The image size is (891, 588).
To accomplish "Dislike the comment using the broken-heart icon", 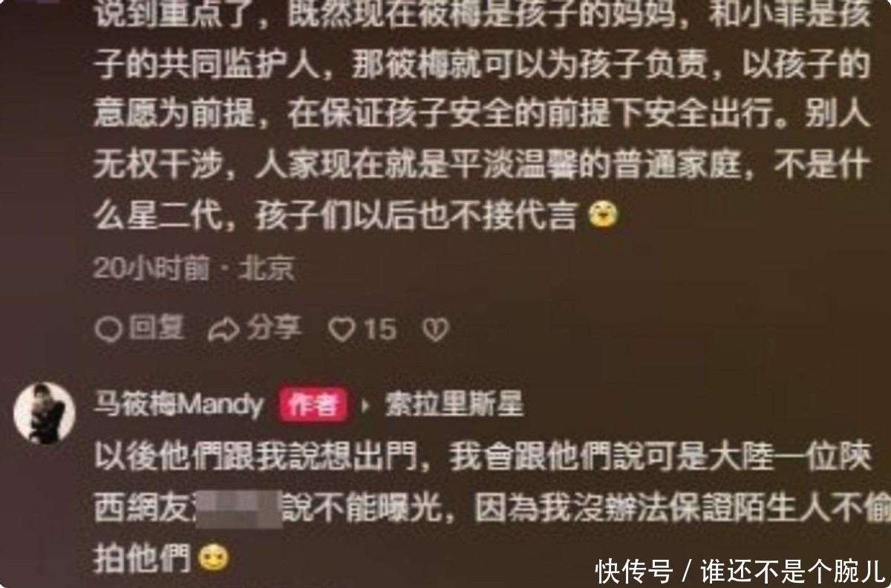I will click(x=434, y=330).
